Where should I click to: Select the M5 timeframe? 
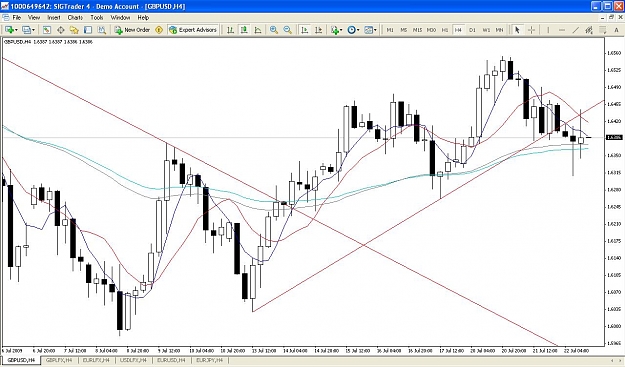[x=404, y=30]
